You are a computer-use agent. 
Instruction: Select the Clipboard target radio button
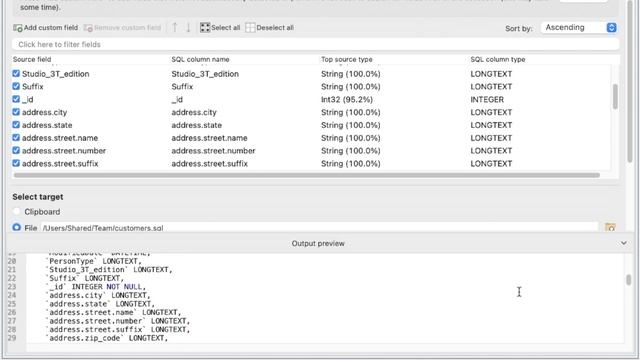pyautogui.click(x=16, y=211)
